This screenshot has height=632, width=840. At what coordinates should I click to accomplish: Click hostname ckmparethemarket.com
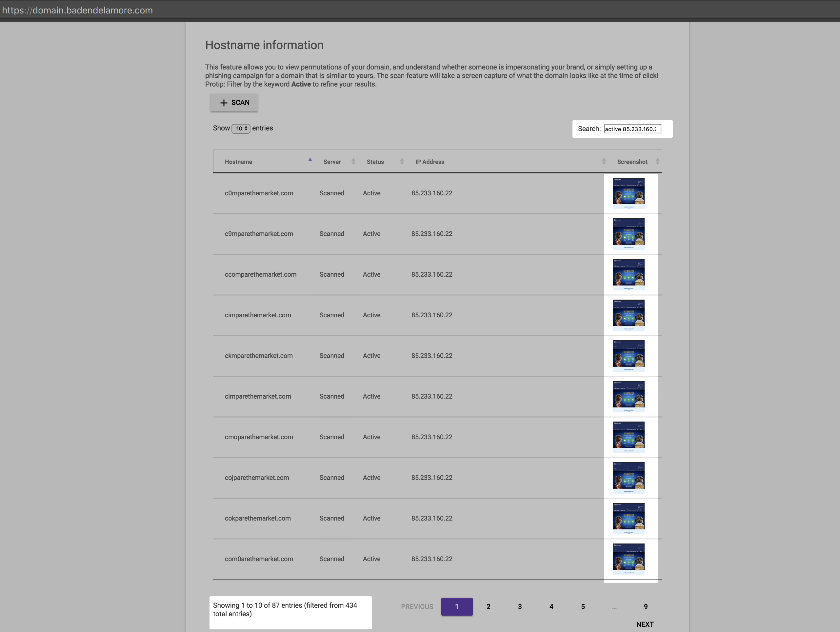(259, 356)
